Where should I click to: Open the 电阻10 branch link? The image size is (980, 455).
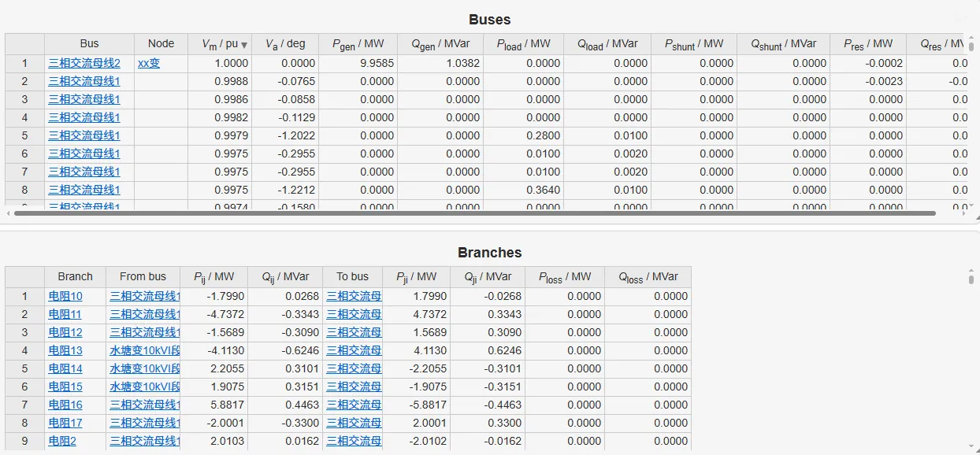(65, 296)
